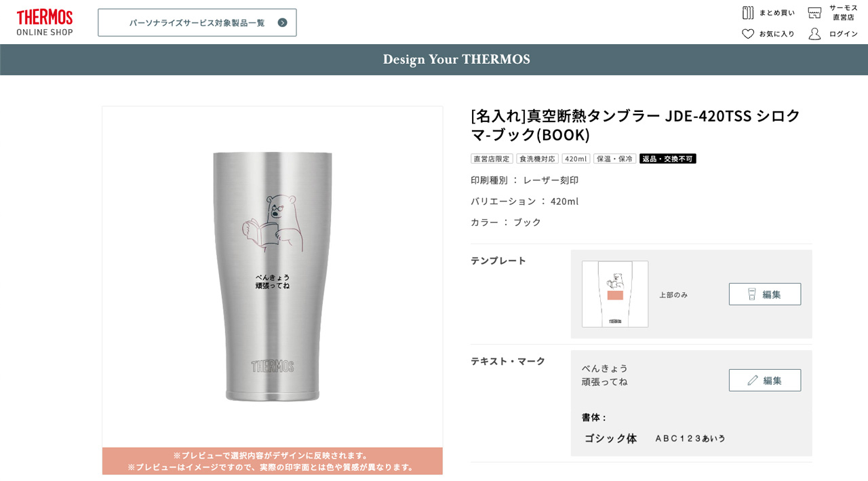Click the 返品・交換不可 black tag
Image resolution: width=868 pixels, height=481 pixels.
668,159
